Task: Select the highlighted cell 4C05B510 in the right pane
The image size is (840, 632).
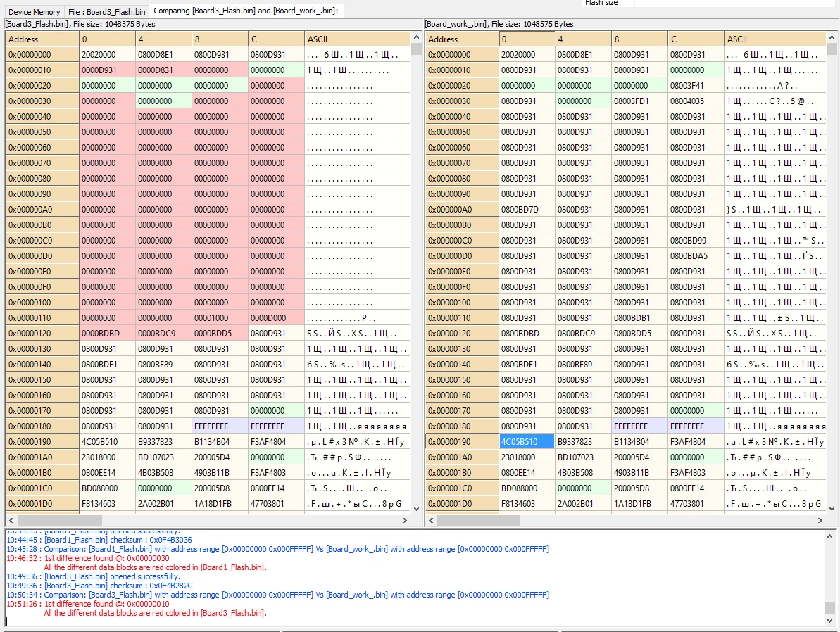Action: pyautogui.click(x=527, y=441)
